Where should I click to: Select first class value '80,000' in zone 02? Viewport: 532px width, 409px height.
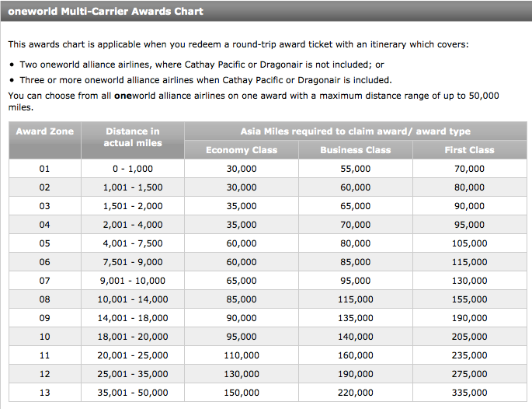pos(470,187)
